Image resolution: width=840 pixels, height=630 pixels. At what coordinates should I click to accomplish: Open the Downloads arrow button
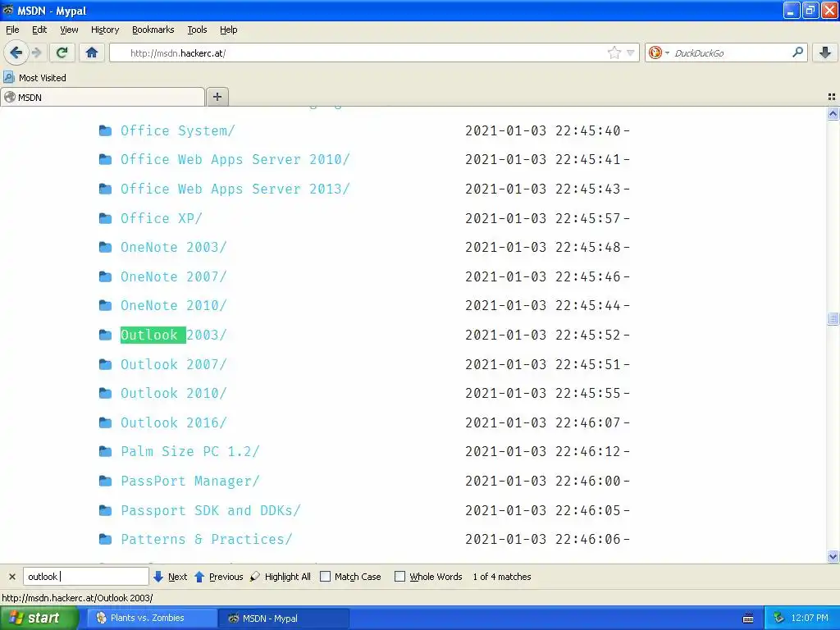[825, 52]
